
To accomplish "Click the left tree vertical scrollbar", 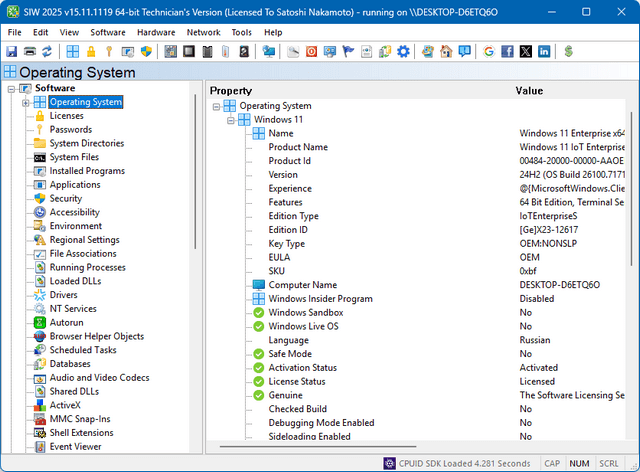I will coord(195,171).
